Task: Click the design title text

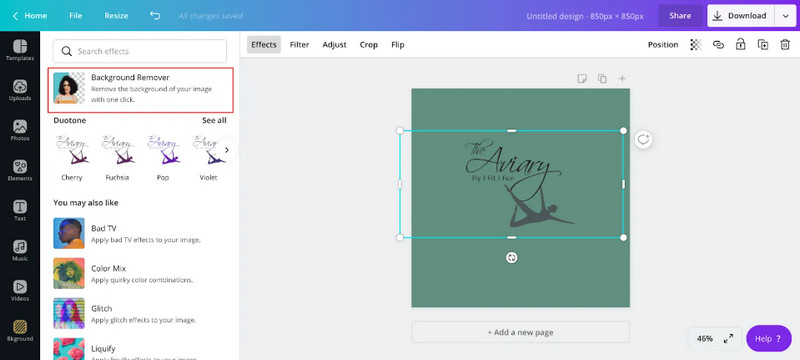Action: [585, 16]
